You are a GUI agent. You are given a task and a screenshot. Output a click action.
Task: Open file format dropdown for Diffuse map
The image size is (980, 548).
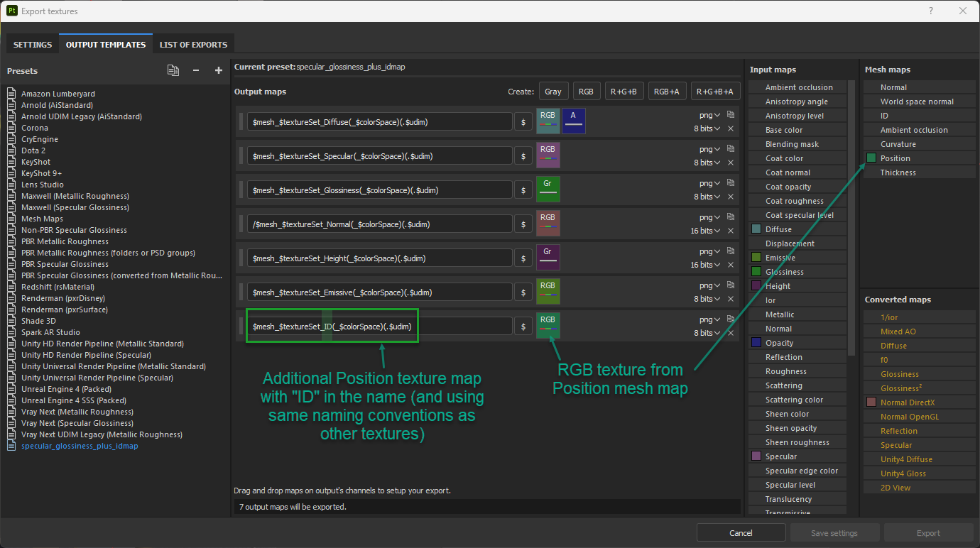(709, 115)
